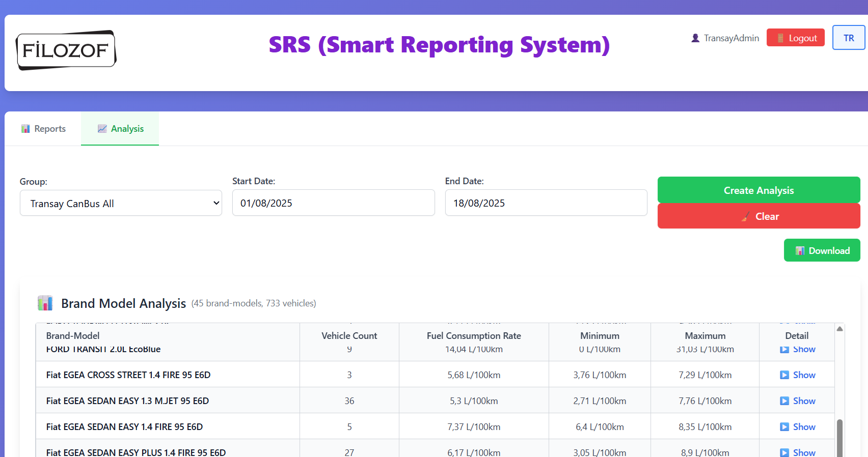Click the Minimum column header
Image resolution: width=868 pixels, height=457 pixels.
(x=600, y=335)
